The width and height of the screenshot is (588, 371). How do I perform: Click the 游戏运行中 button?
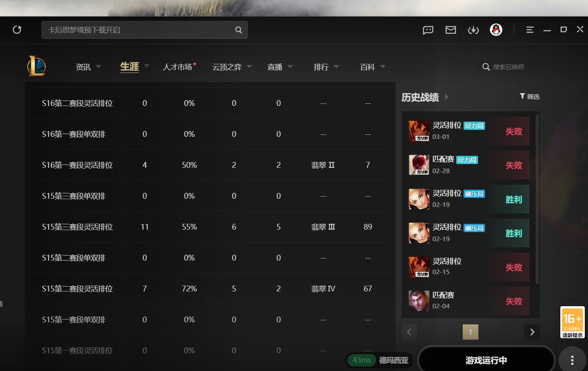tap(486, 360)
